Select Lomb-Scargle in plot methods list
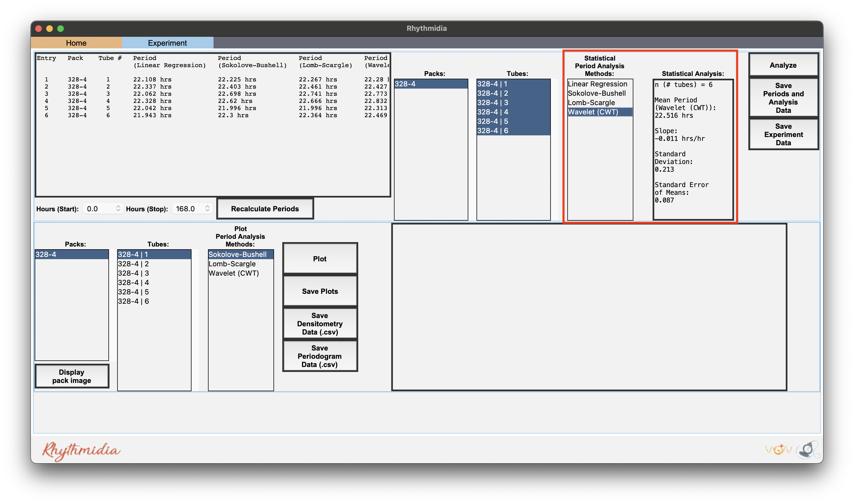Image resolution: width=854 pixels, height=504 pixels. (241, 264)
